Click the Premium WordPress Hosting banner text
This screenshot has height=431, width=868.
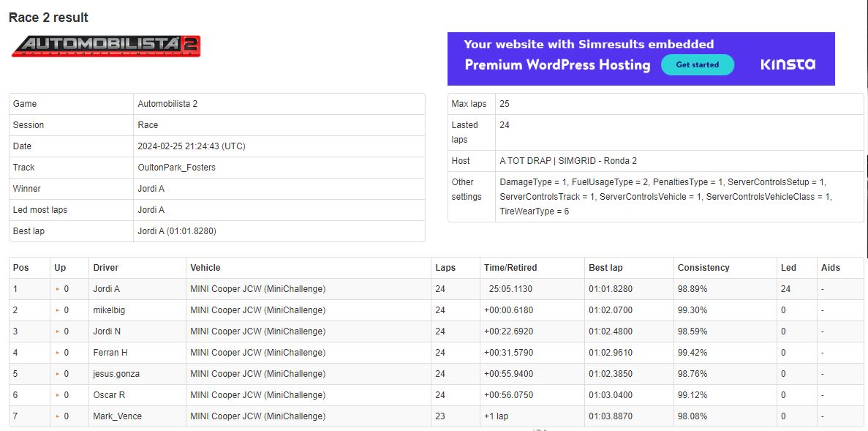tap(557, 65)
